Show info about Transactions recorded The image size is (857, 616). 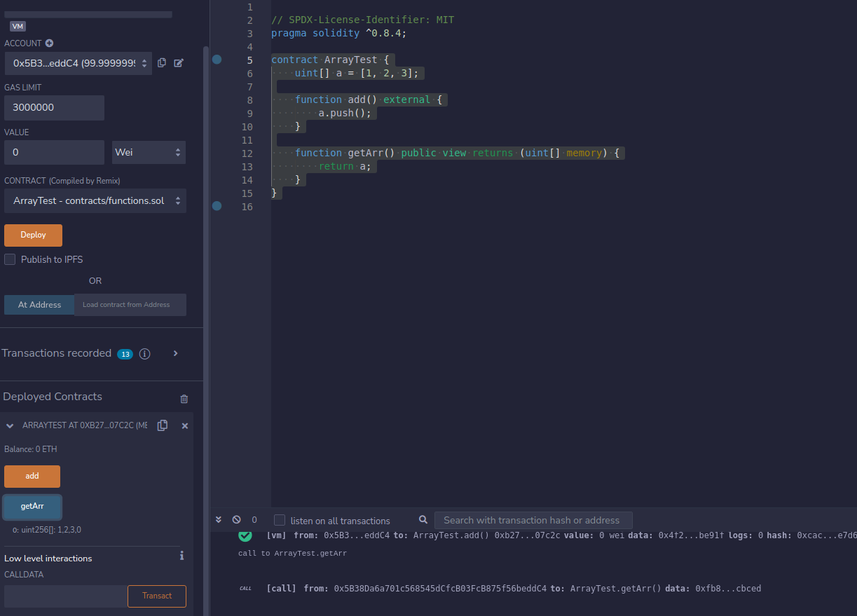(144, 354)
